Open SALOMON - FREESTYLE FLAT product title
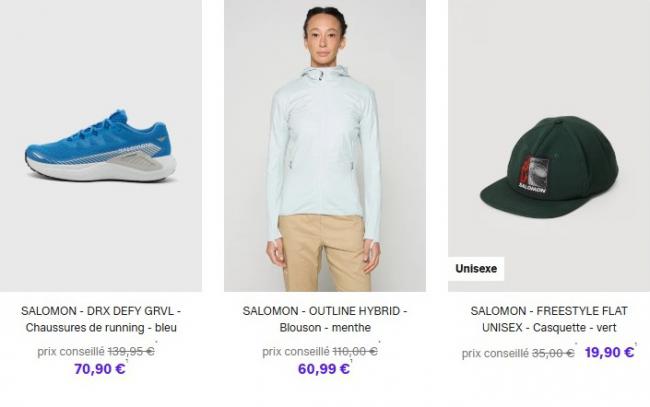Screen dimensions: 650x407 549,311
